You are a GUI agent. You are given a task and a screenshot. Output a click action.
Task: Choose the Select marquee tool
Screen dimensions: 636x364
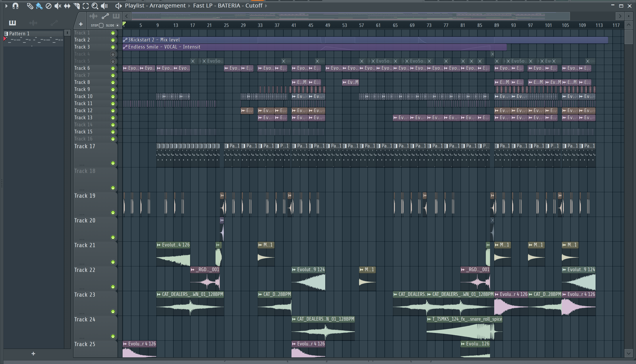click(x=86, y=6)
